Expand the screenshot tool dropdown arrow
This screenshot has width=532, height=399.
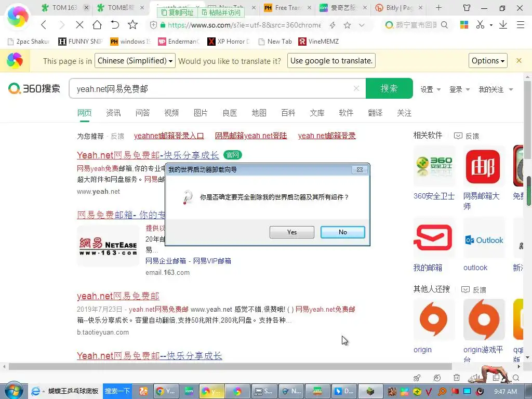click(490, 25)
